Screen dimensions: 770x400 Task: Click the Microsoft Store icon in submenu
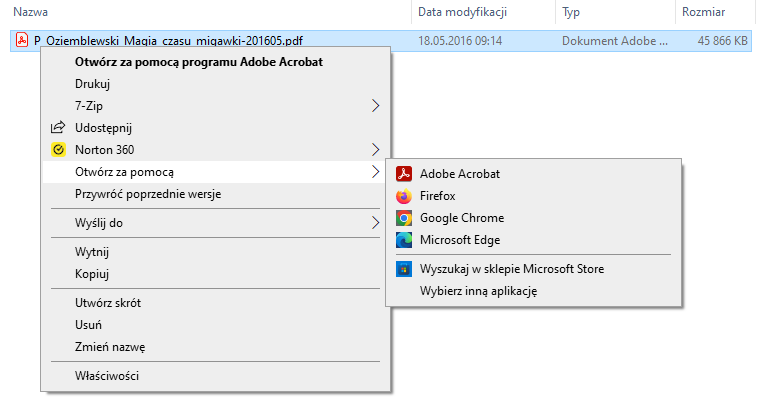click(x=404, y=269)
